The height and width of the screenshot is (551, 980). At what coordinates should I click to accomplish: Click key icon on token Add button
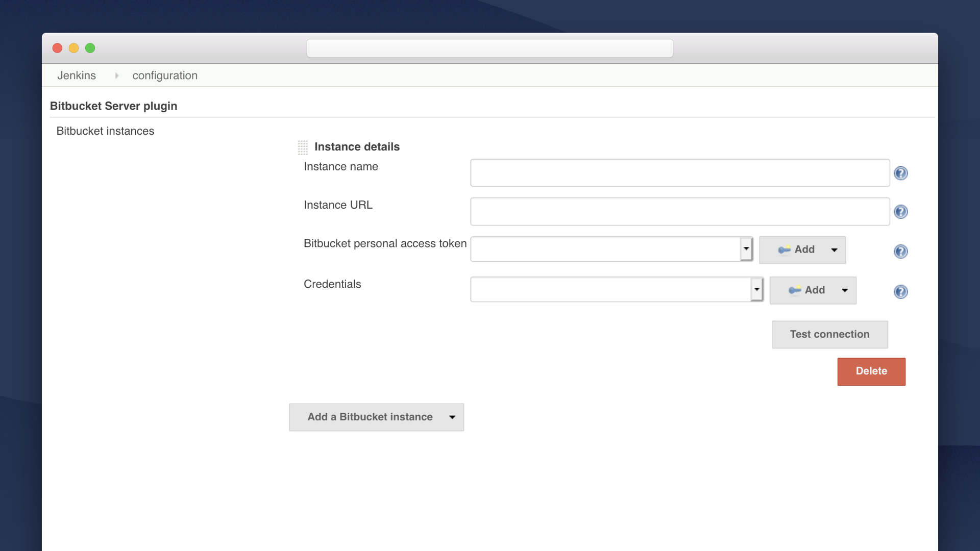[784, 249]
